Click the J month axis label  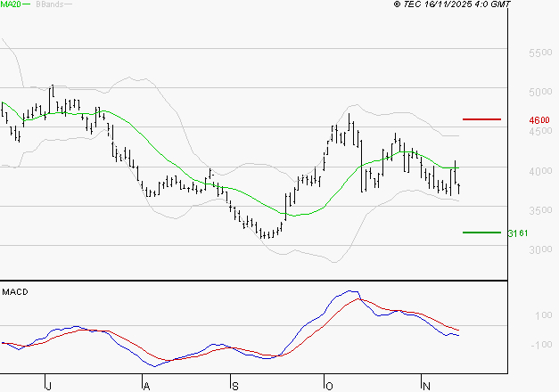(49, 386)
